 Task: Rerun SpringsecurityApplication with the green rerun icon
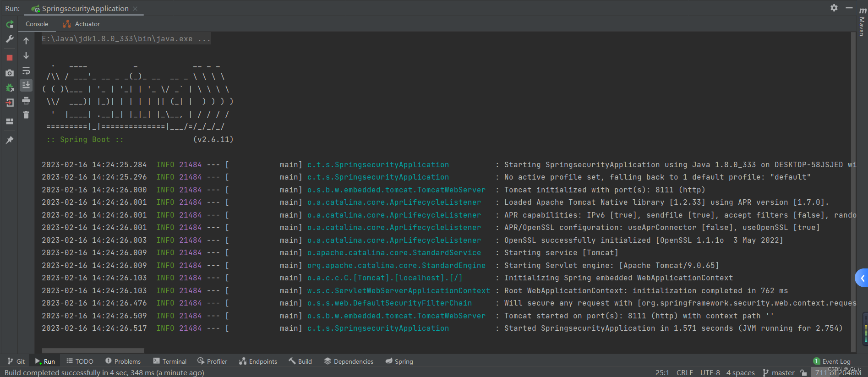[10, 24]
